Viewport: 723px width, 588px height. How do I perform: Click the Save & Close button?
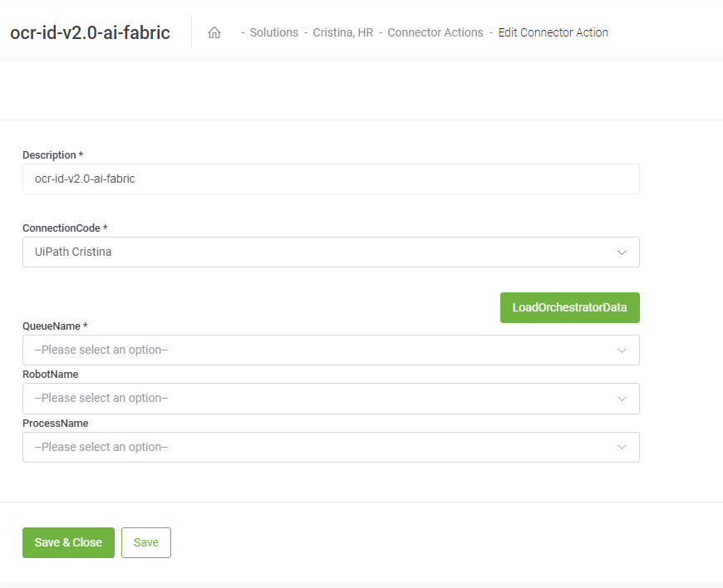[x=68, y=542]
